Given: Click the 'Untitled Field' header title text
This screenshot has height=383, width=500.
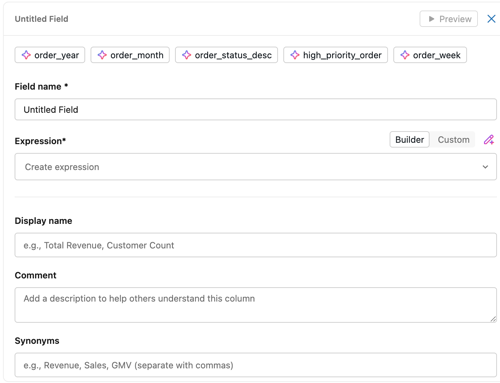Looking at the screenshot, I should click(x=41, y=19).
